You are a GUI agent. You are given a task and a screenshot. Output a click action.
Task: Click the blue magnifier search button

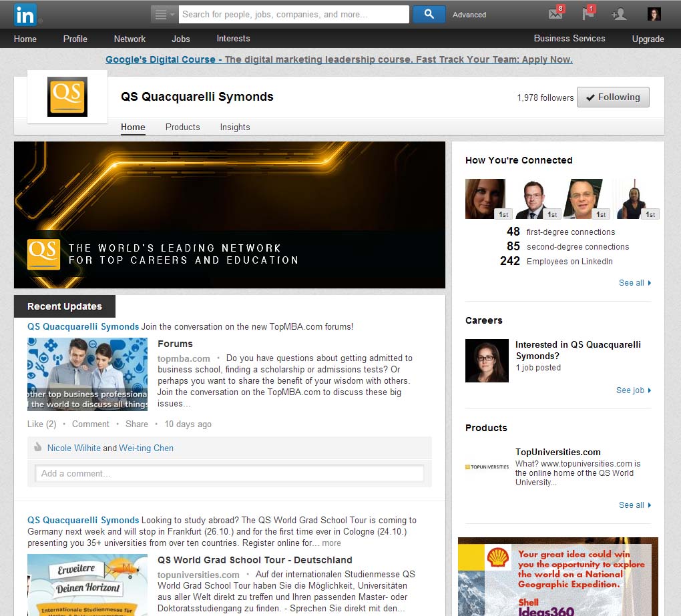429,14
